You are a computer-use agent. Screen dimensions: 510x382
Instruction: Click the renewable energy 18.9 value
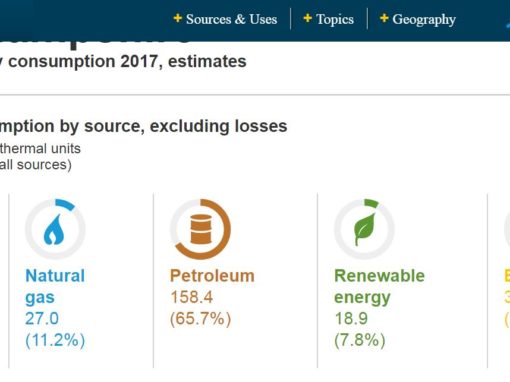pyautogui.click(x=351, y=318)
